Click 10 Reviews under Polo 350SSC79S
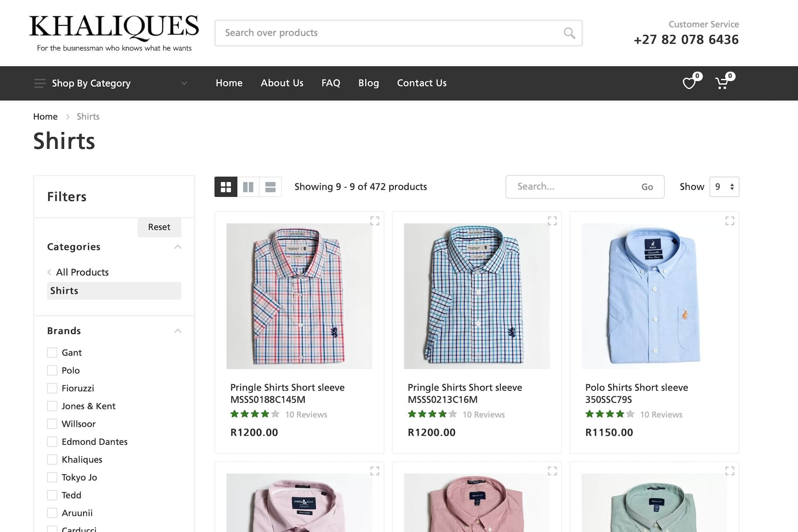Image resolution: width=798 pixels, height=532 pixels. click(x=661, y=414)
